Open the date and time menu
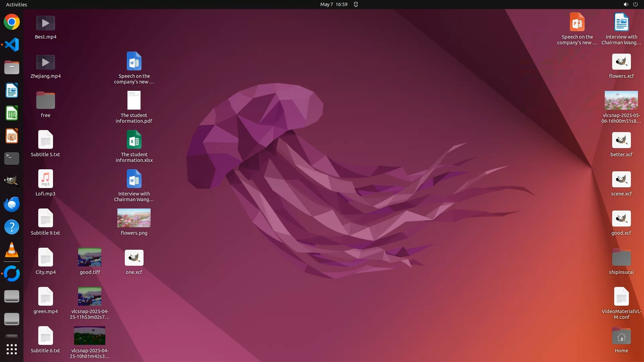Screen dimensions: 644x362 pos(333,4)
